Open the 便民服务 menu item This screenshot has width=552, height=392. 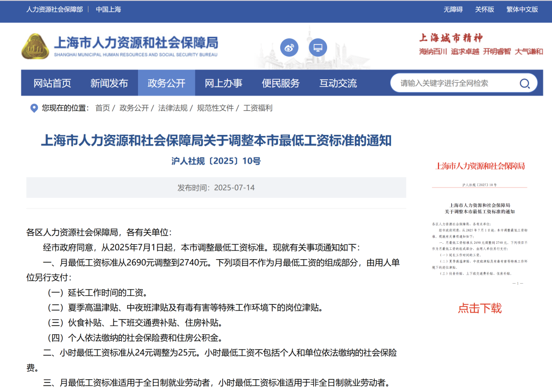click(x=281, y=83)
